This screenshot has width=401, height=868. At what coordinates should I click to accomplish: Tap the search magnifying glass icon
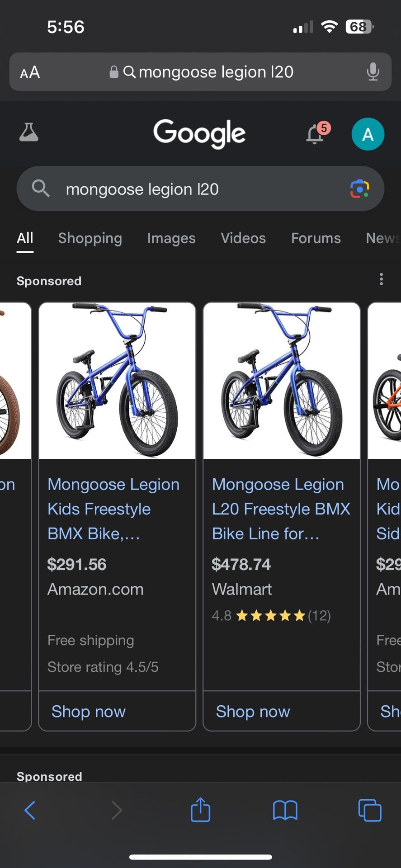point(41,189)
